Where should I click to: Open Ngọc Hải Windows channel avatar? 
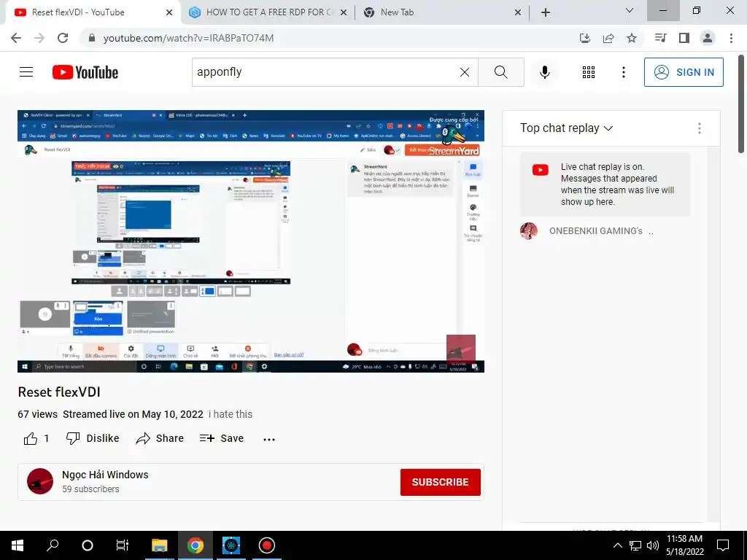click(40, 481)
